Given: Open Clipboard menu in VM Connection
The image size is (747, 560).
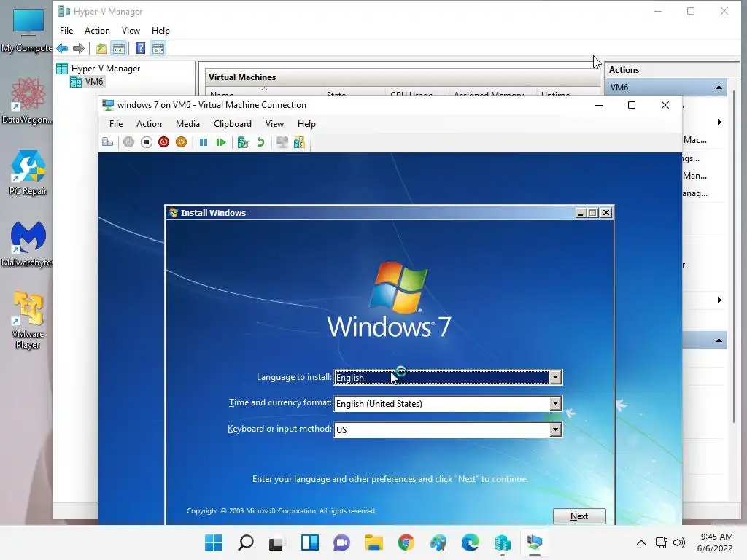Looking at the screenshot, I should pyautogui.click(x=233, y=124).
